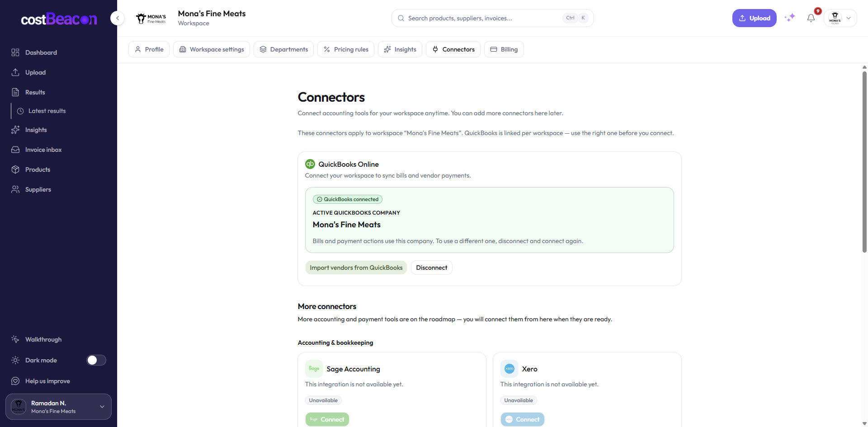Viewport: 868px width, 427px height.
Task: Open notifications bell
Action: click(811, 18)
